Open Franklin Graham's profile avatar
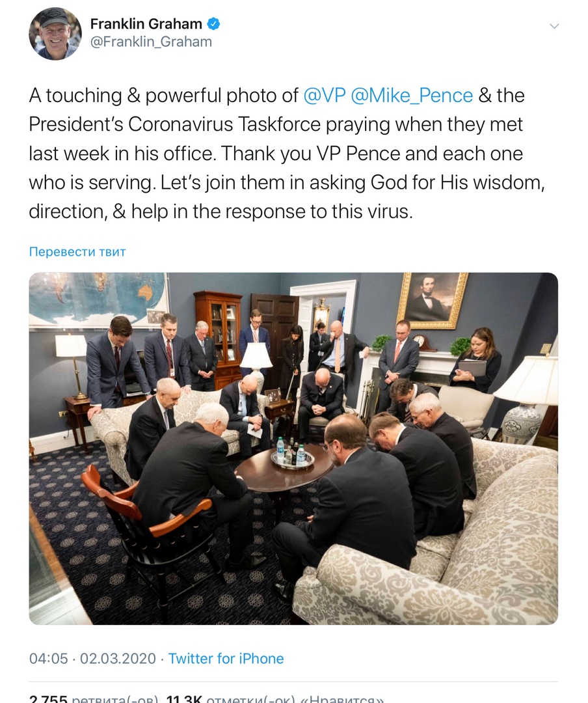This screenshot has width=588, height=703. (x=55, y=34)
